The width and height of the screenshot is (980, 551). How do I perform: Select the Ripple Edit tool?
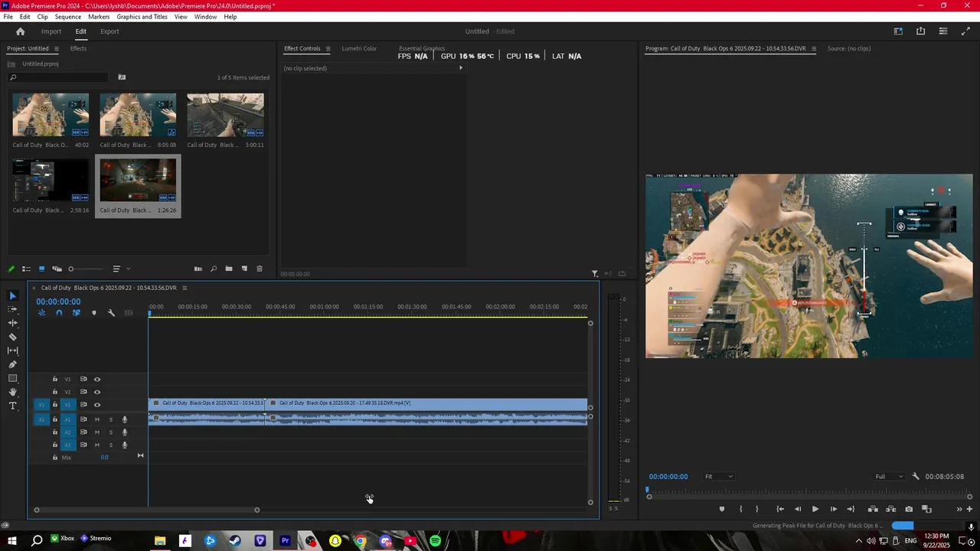(x=12, y=323)
